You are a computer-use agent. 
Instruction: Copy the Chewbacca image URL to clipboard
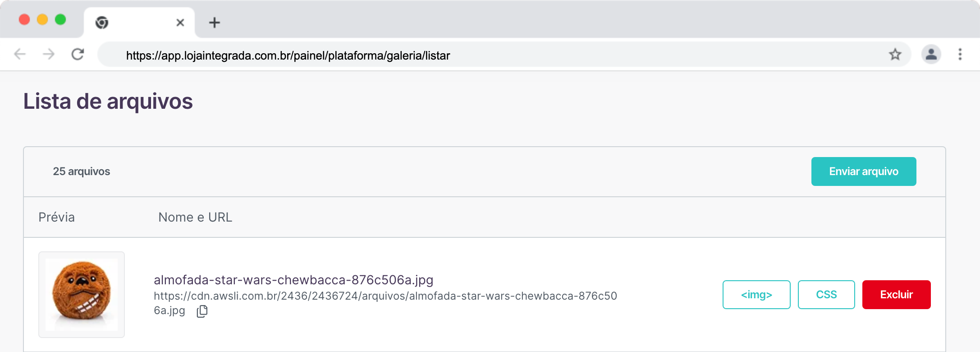coord(202,311)
